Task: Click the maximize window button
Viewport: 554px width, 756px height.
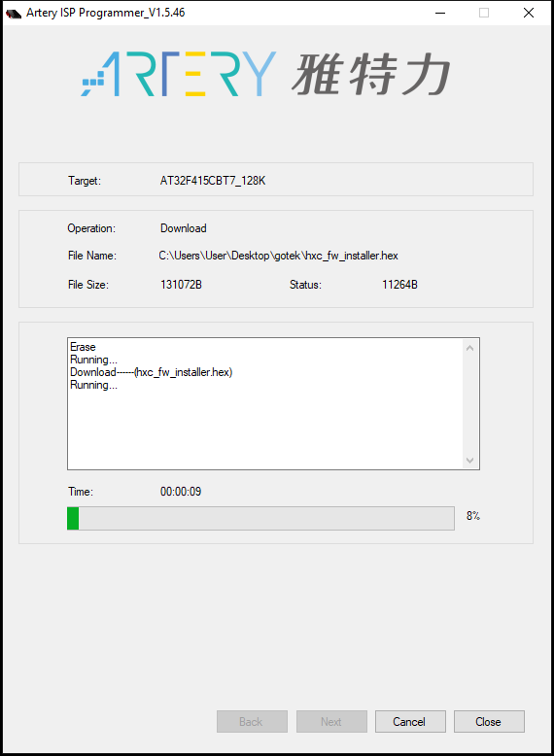Action: point(484,13)
